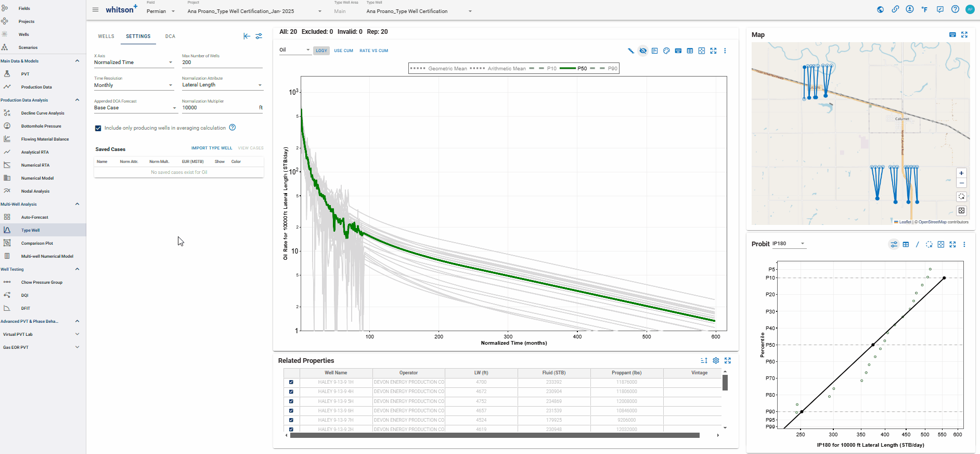Collapse the Production Data Analysis section
Image resolution: width=980 pixels, height=454 pixels.
tap(78, 100)
